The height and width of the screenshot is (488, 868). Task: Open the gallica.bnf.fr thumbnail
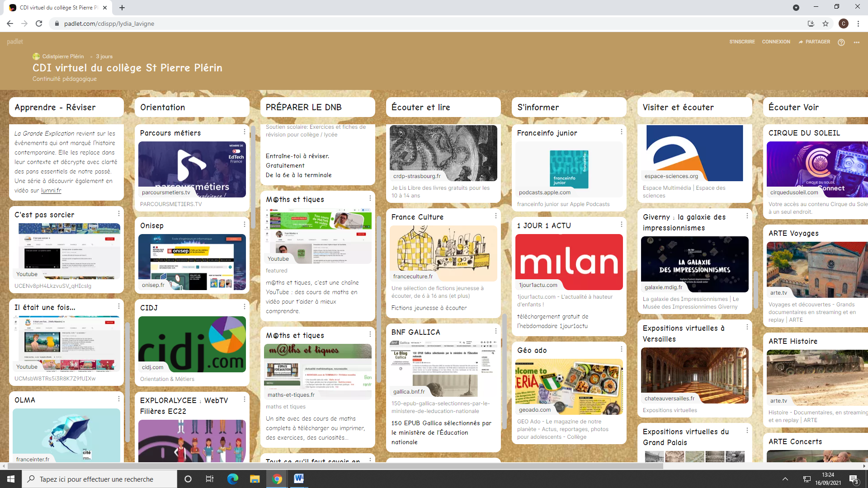pos(443,369)
